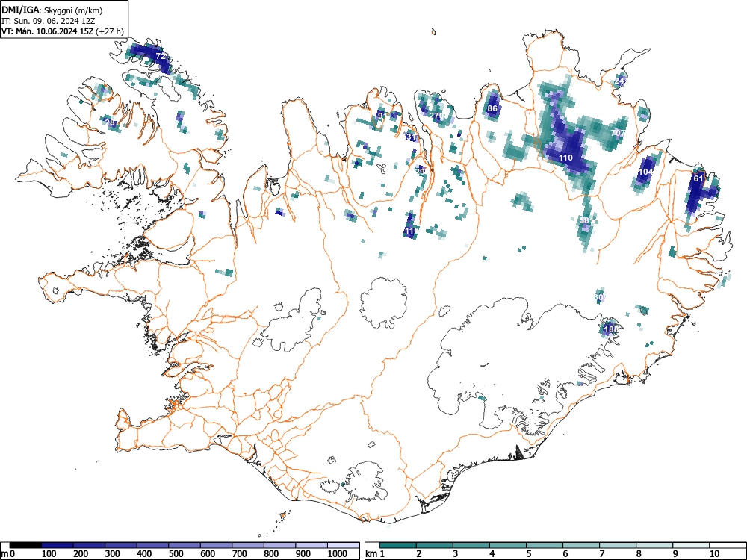Click the 100 tick label on the metre legend
This screenshot has height=560, width=747.
(x=49, y=553)
